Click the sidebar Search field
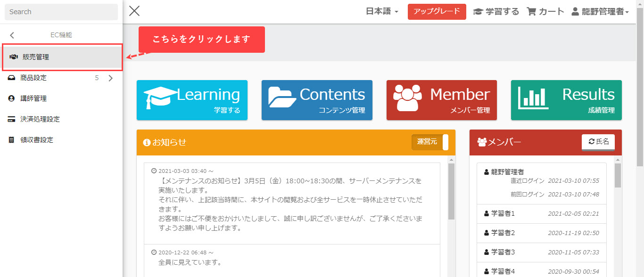Viewport: 644px width, 277px height. (x=61, y=12)
